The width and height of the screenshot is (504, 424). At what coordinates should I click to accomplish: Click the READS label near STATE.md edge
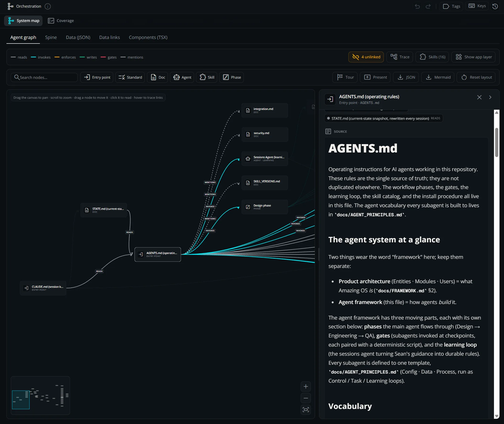pos(130,232)
